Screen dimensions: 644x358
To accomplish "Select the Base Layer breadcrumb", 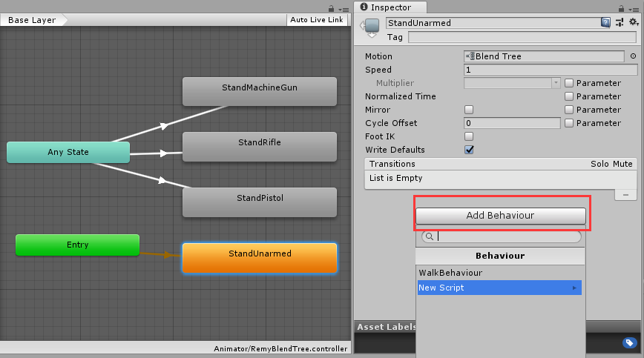I will [32, 20].
